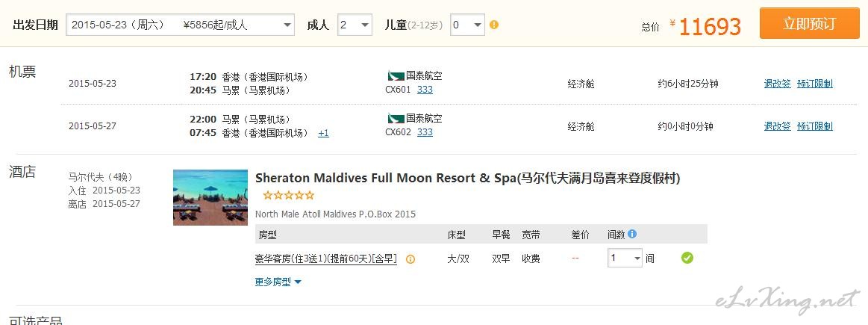Open the room quantity dropdown

[x=625, y=259]
